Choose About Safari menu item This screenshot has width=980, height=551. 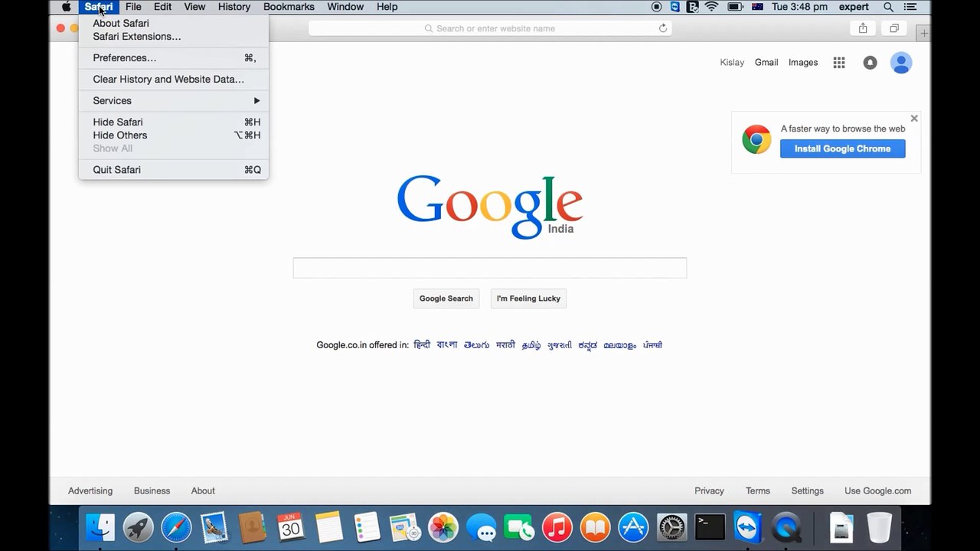pos(174,23)
